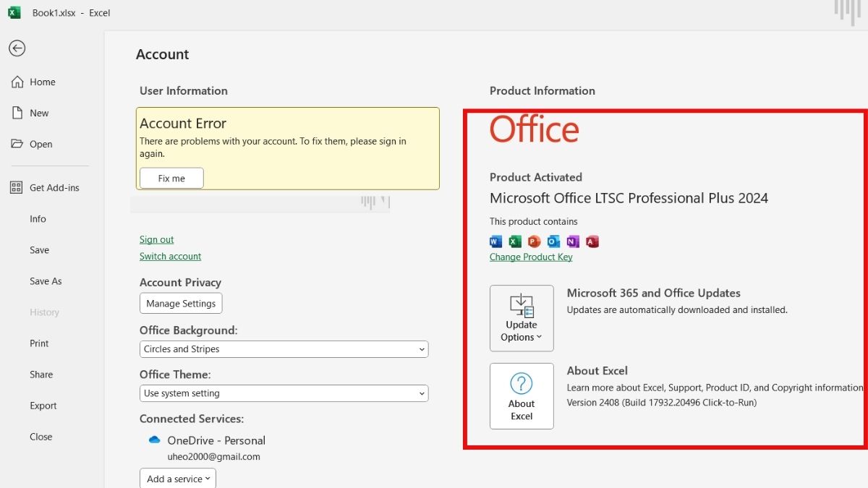Click the Version 2408 build text
The width and height of the screenshot is (868, 488).
(662, 402)
